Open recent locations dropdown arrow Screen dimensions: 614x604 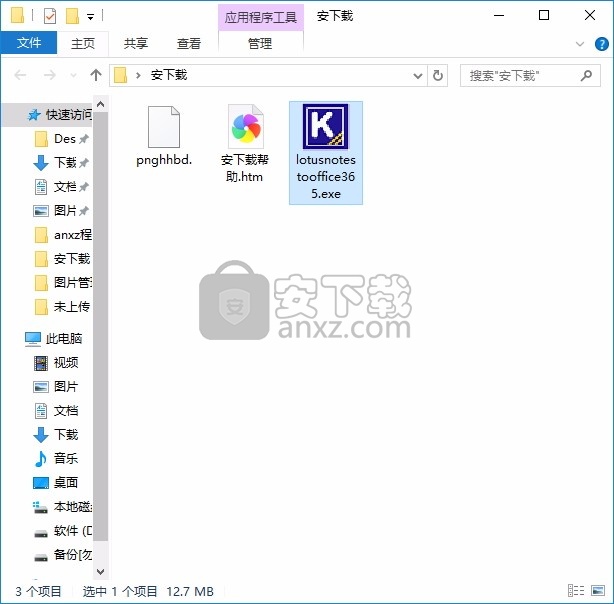click(x=73, y=75)
